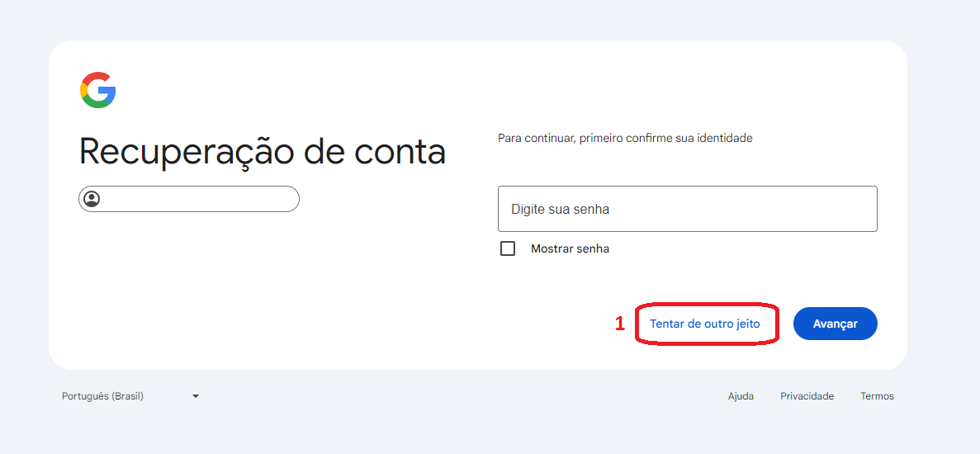The width and height of the screenshot is (980, 454).
Task: Open the Ajuda footer link
Action: pos(741,396)
